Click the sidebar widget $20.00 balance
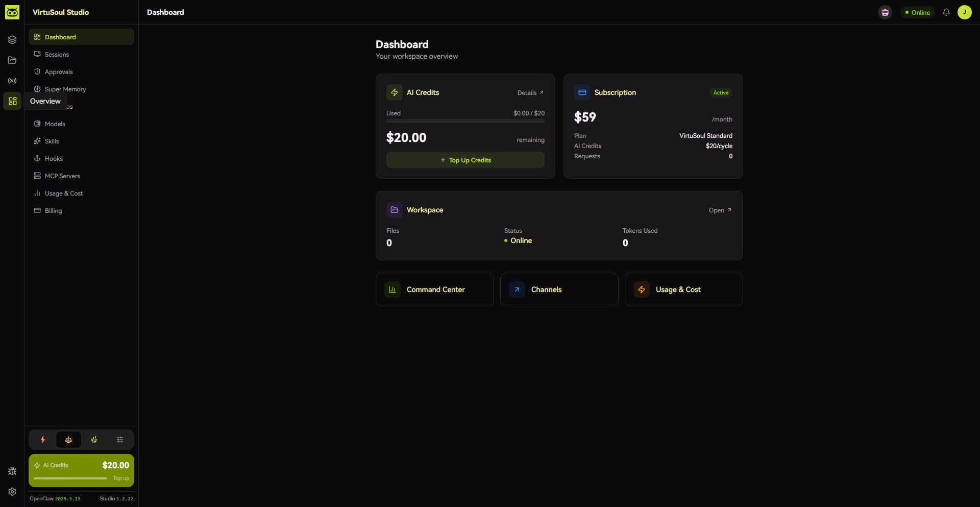This screenshot has height=507, width=980. (x=116, y=465)
